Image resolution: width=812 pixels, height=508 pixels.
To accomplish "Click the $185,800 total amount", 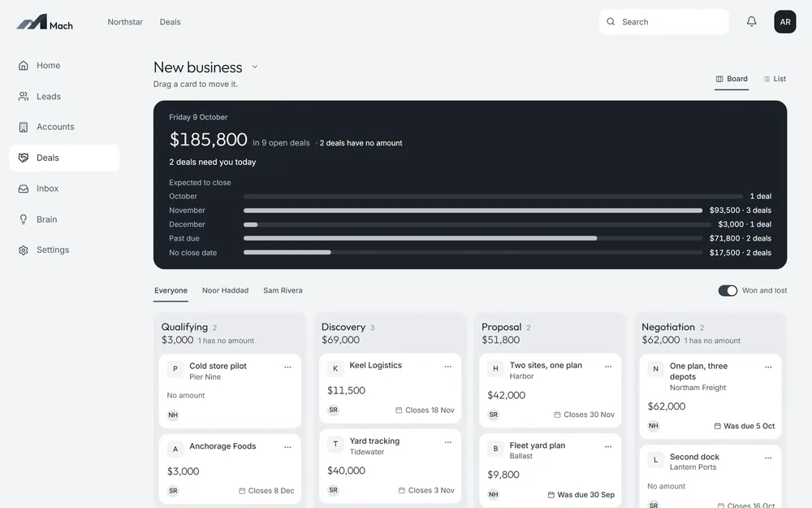I will point(208,140).
